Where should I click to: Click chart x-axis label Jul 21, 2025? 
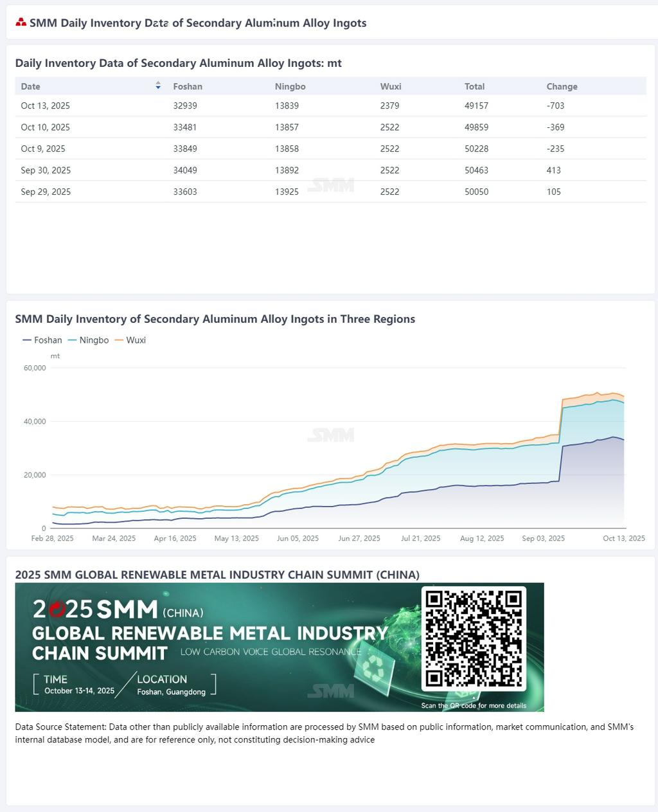pos(421,538)
